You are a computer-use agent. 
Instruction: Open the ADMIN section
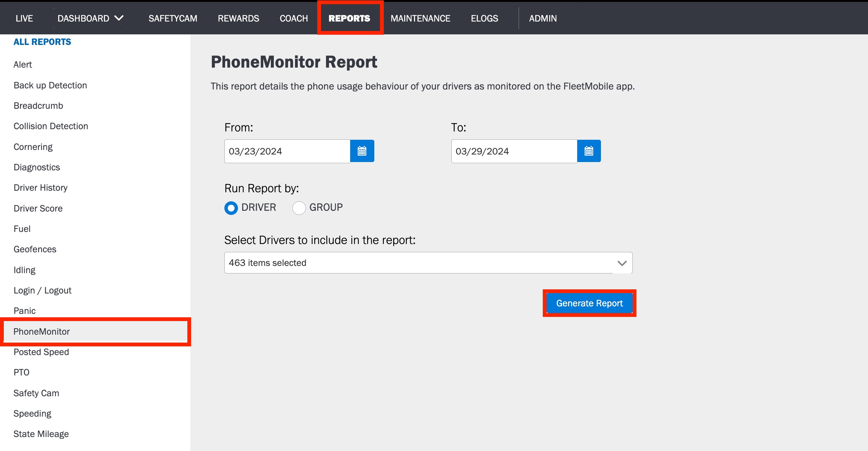[x=543, y=19]
